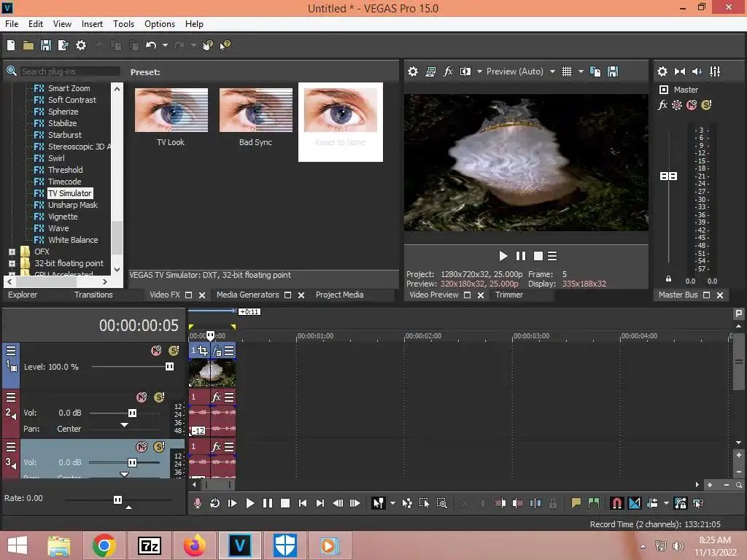Screen dimensions: 747x560
Task: Open Video Preview FX icon
Action: (448, 71)
